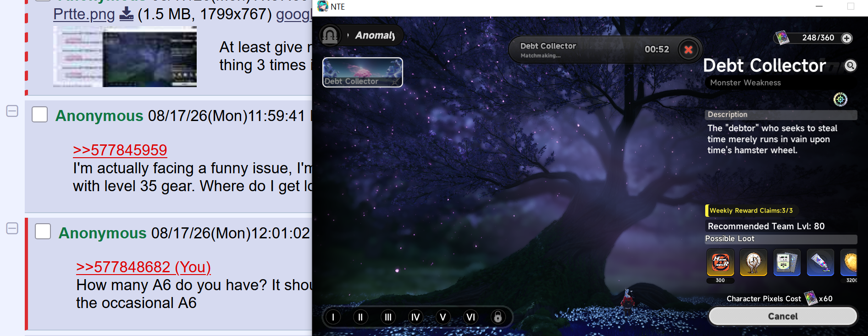Select the orange Hunter loot icon marked 300
The height and width of the screenshot is (336, 868).
(720, 262)
